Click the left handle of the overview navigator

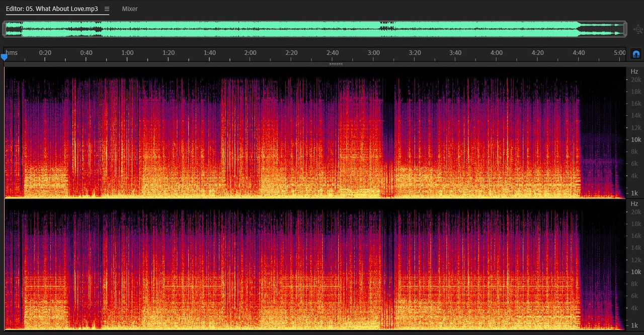pyautogui.click(x=4, y=29)
